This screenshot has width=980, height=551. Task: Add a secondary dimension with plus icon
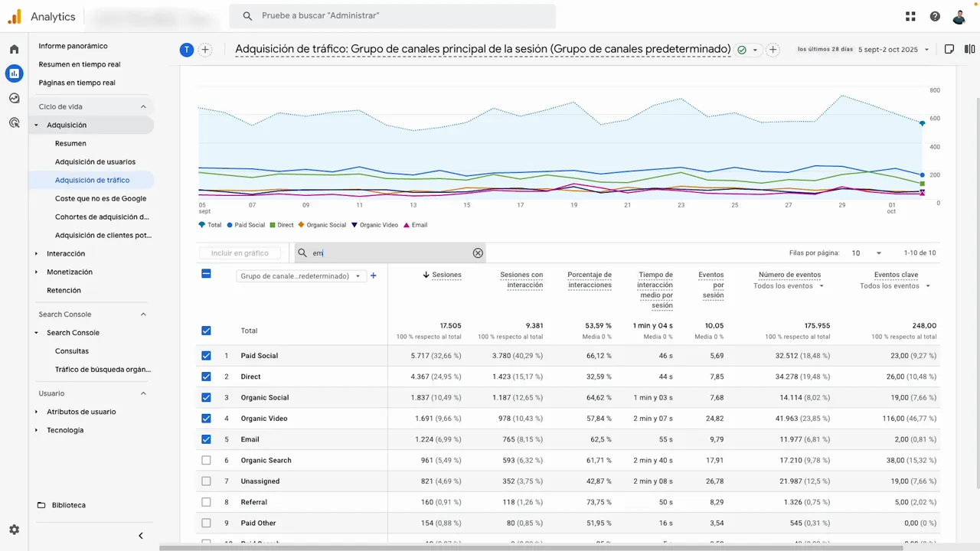(374, 275)
